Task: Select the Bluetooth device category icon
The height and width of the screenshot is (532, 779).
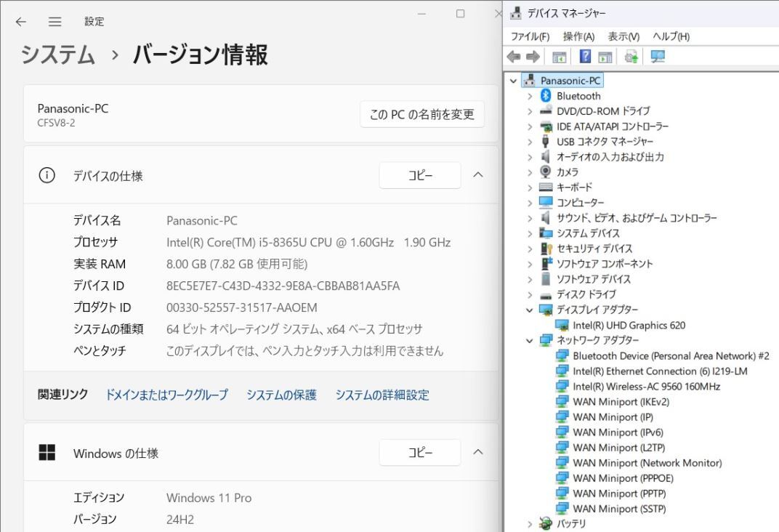Action: click(x=545, y=95)
